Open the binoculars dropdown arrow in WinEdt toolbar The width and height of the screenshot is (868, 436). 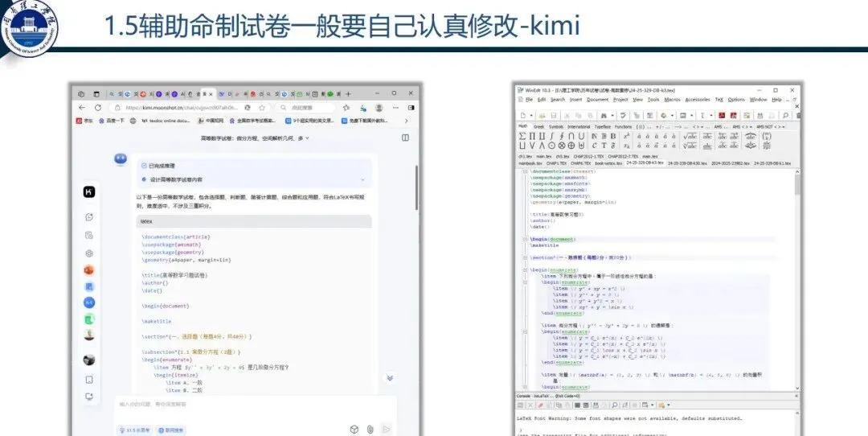[x=612, y=115]
